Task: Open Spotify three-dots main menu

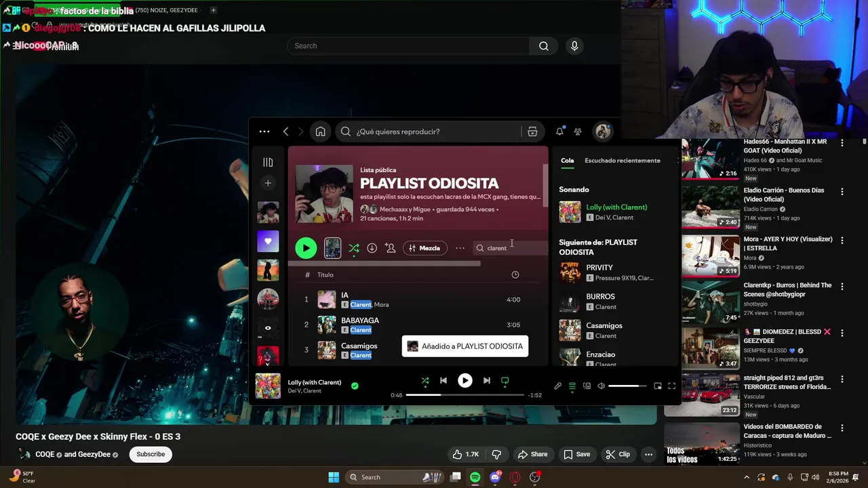Action: [264, 131]
